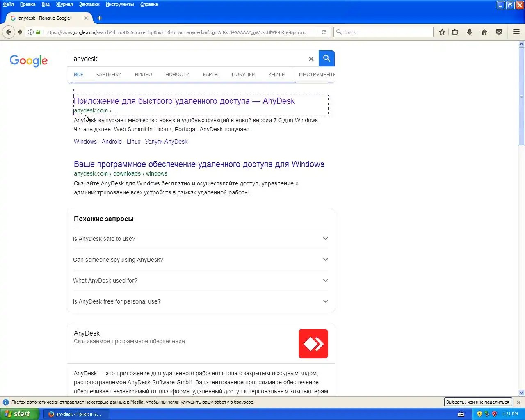
Task: Click "Выбрать, чем мне поделиться" button
Action: click(478, 402)
